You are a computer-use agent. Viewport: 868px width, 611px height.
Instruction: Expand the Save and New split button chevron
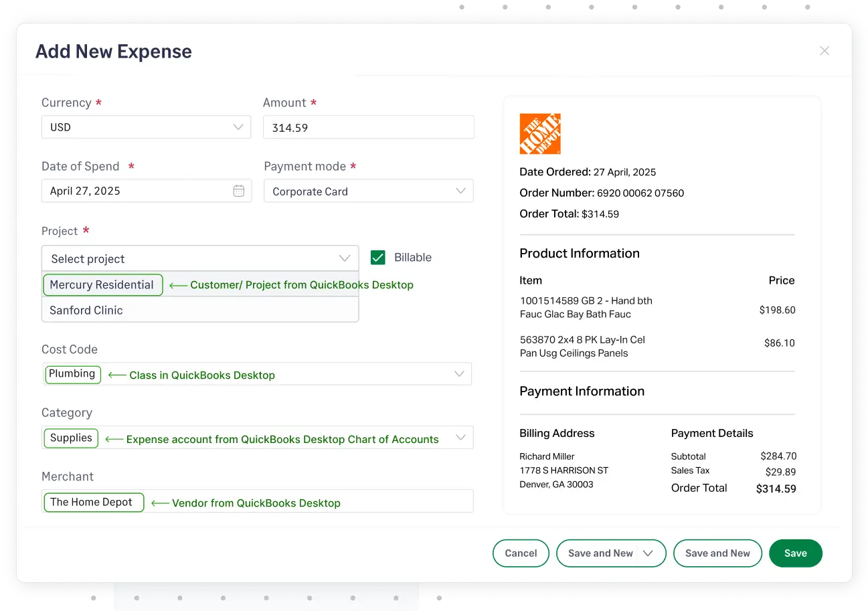click(x=648, y=553)
